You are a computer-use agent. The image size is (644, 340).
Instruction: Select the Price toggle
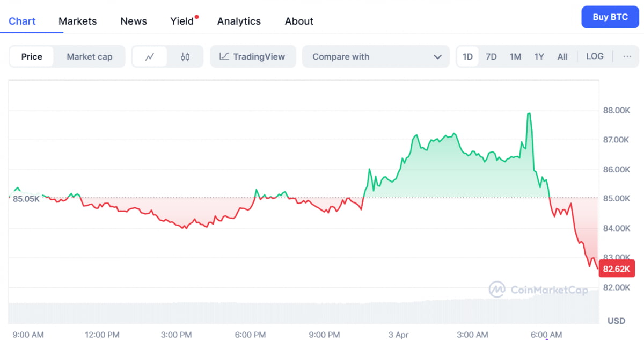click(32, 57)
